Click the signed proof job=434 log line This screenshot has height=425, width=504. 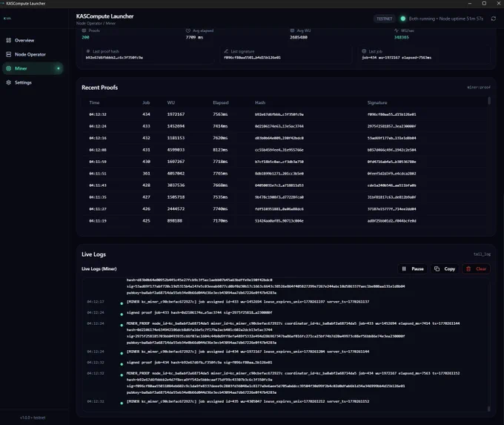(199, 362)
